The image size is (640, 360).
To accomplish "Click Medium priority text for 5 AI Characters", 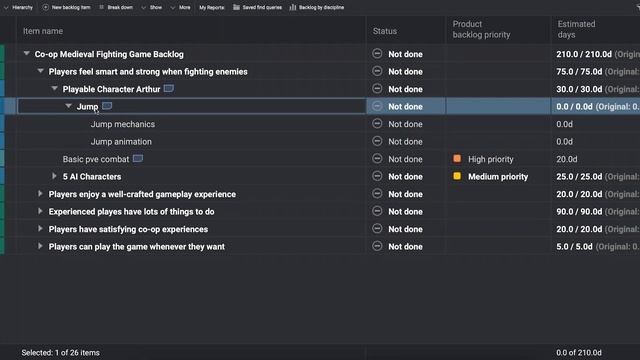I will coord(498,177).
